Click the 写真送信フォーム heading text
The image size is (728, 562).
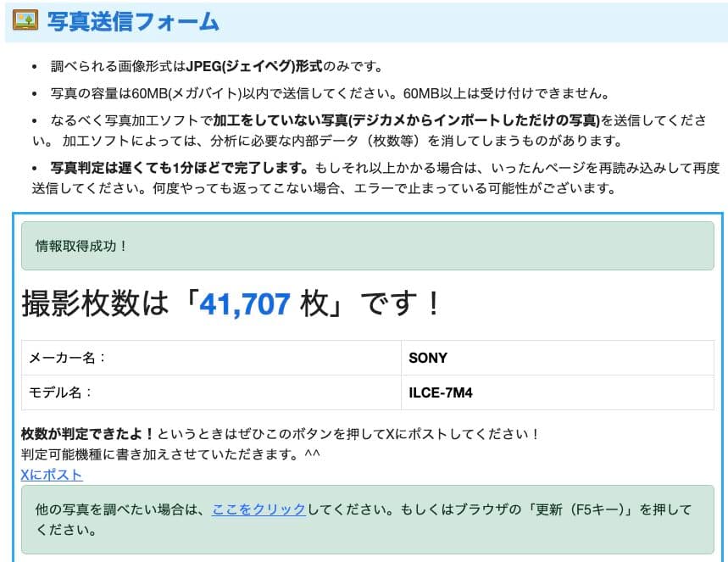[x=133, y=22]
